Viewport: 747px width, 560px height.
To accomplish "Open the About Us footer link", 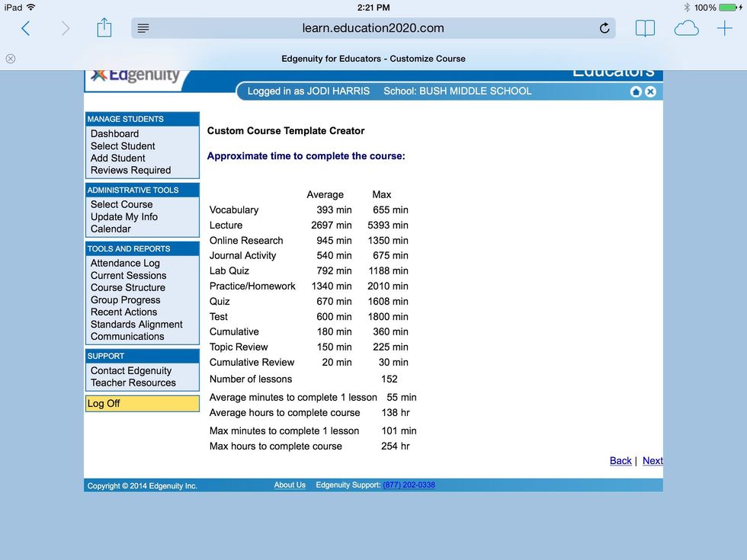I will [x=290, y=485].
